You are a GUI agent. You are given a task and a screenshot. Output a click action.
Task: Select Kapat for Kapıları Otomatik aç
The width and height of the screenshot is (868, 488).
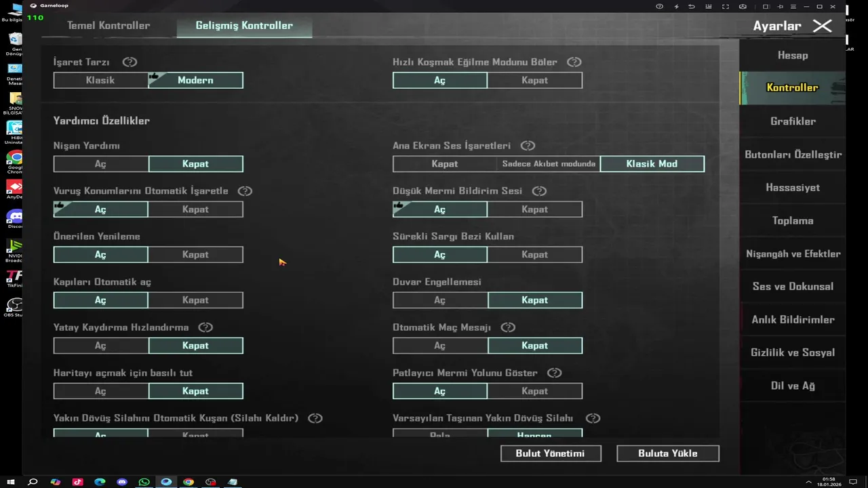[195, 300]
